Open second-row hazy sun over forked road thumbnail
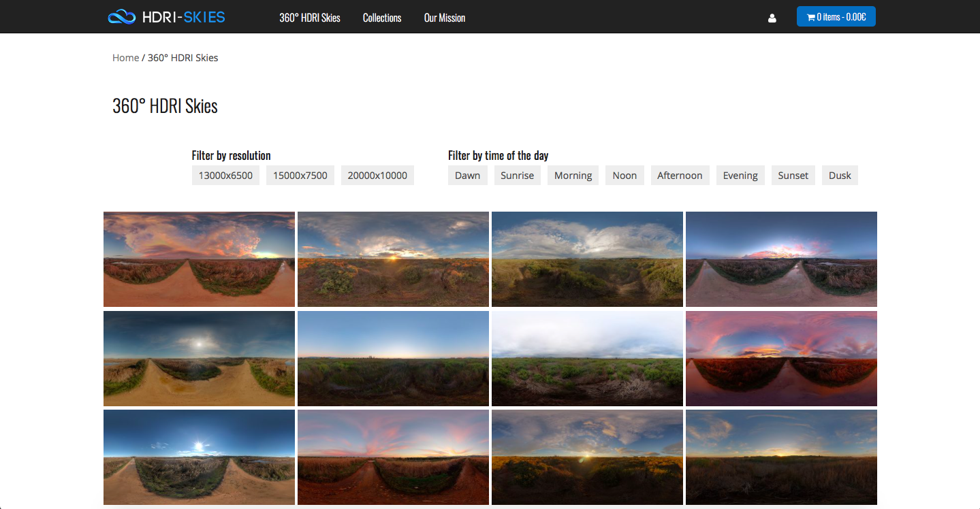The width and height of the screenshot is (980, 509). point(199,359)
